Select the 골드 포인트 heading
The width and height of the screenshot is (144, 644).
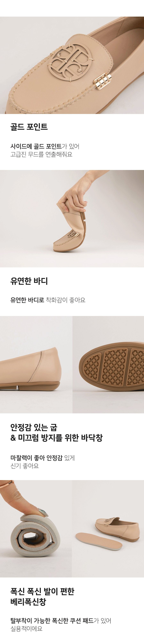click(x=29, y=127)
